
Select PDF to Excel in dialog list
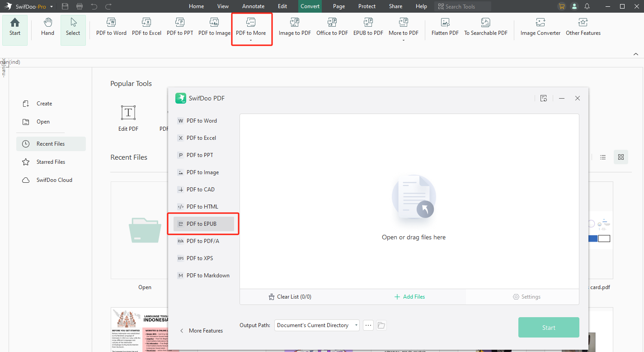(x=202, y=138)
